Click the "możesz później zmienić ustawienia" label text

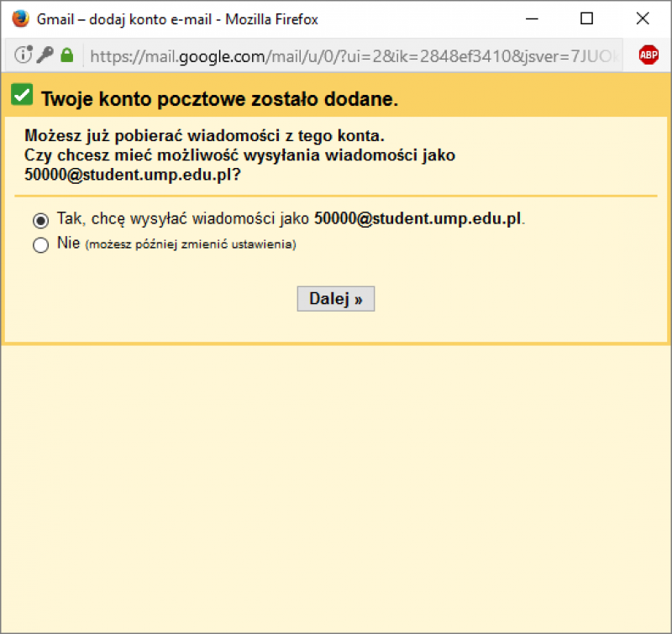192,245
